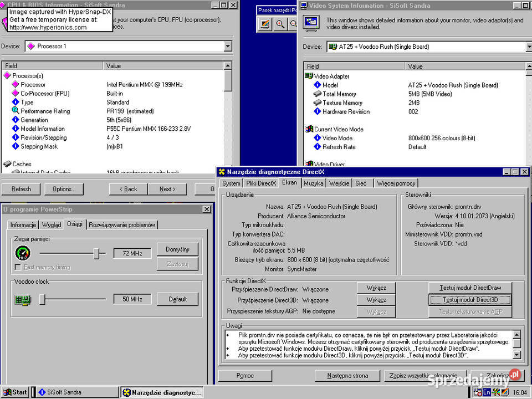Image resolution: width=532 pixels, height=399 pixels.
Task: Click the Voodoo clock slider handle
Action: pos(42,299)
